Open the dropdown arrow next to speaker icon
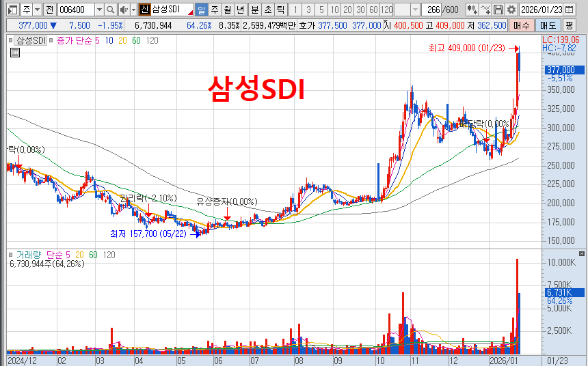This screenshot has width=588, height=366. coord(133,10)
